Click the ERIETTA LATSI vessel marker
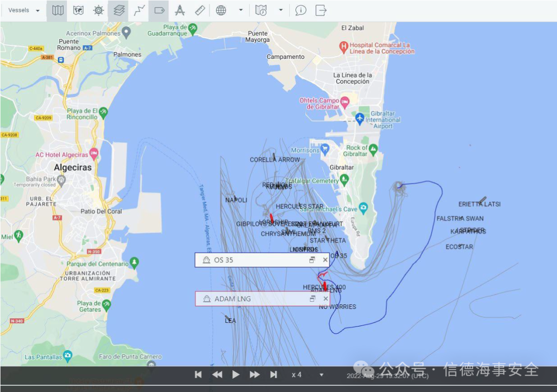557x392 pixels. [482, 201]
